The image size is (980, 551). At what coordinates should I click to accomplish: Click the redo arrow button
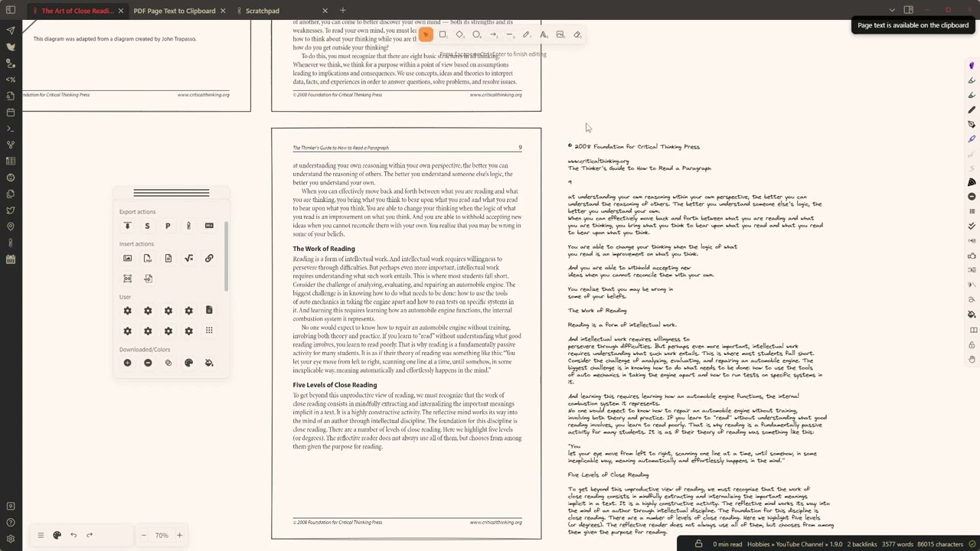coord(90,535)
